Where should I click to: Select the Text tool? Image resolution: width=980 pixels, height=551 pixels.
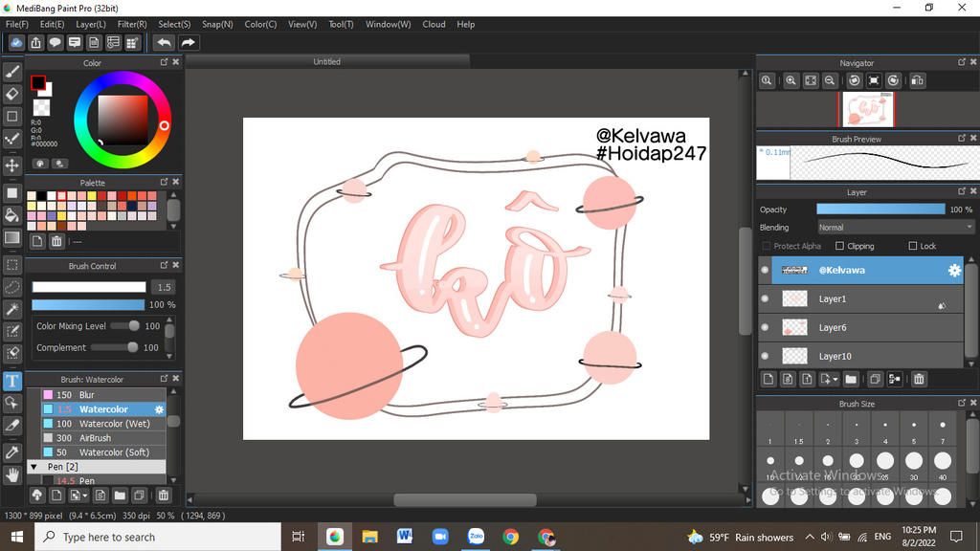11,381
